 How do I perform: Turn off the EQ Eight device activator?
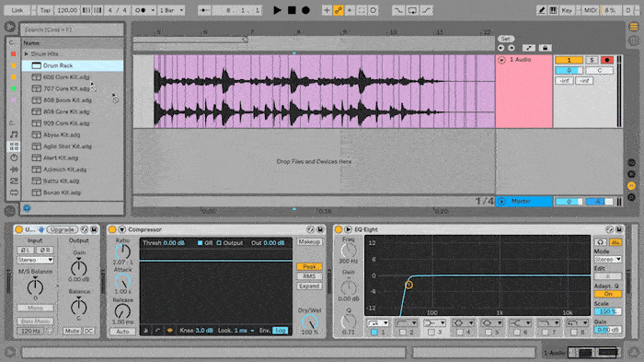pos(339,229)
